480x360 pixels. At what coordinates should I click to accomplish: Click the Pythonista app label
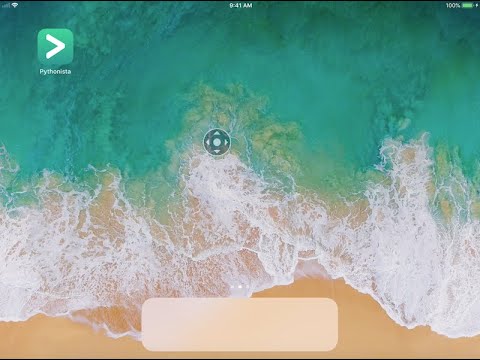point(55,71)
